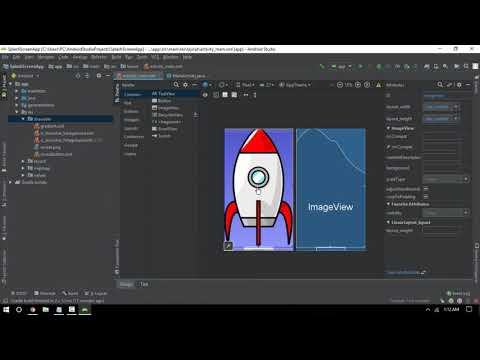Toggle cropToPadding checkbox
Viewport: 480px width, 360px height.
426,196
